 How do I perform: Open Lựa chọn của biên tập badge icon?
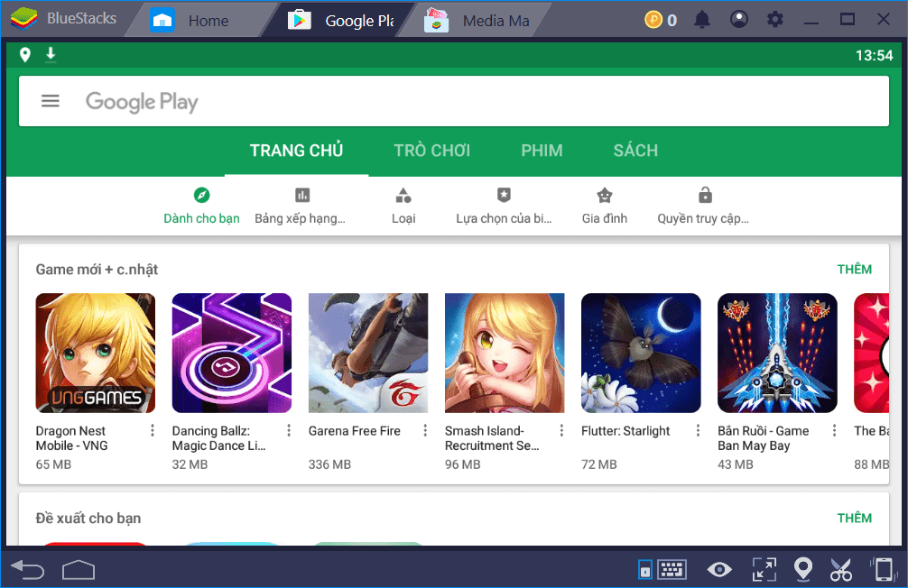[x=504, y=195]
